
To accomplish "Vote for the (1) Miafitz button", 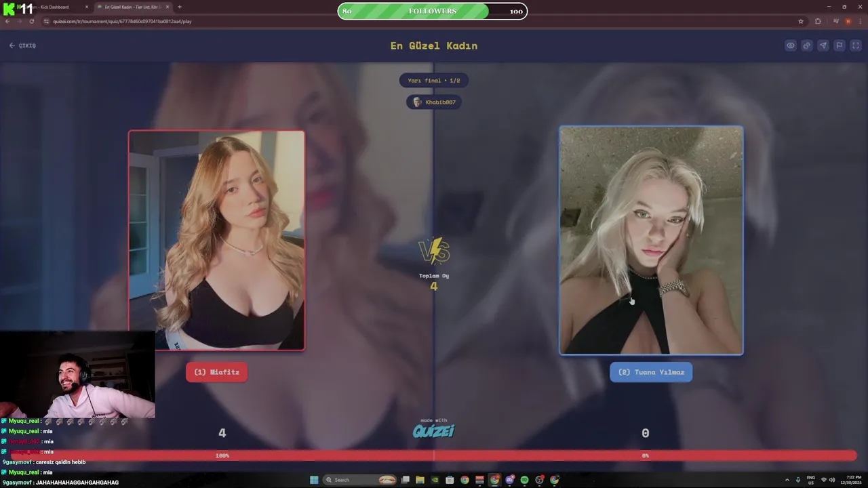I will coord(217,372).
